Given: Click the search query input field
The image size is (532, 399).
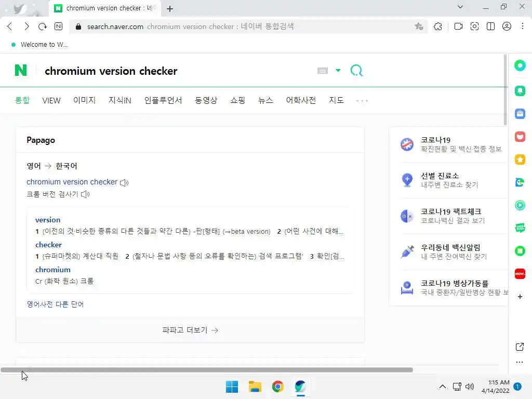Looking at the screenshot, I should point(177,71).
